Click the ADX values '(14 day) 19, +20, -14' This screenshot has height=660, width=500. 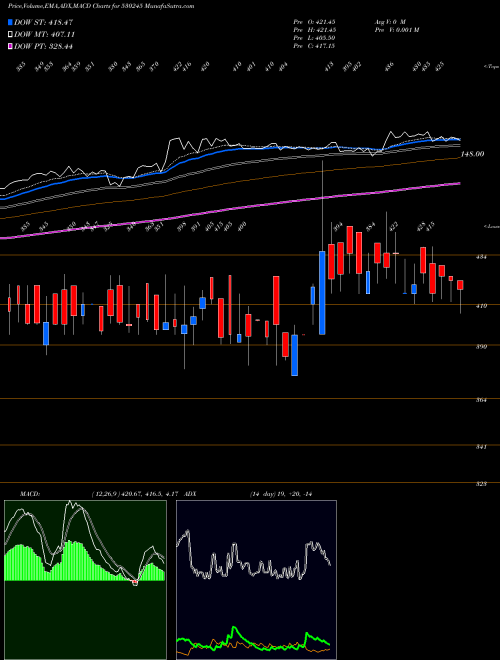coord(281,494)
